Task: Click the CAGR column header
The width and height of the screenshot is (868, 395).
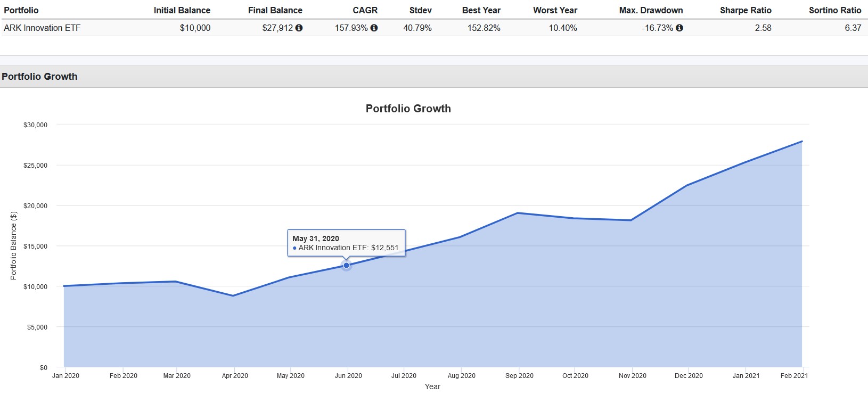Action: click(x=365, y=10)
